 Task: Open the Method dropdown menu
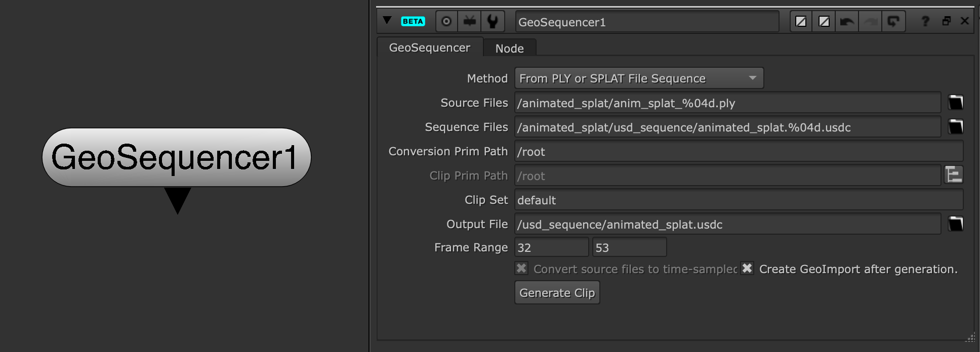pos(639,78)
